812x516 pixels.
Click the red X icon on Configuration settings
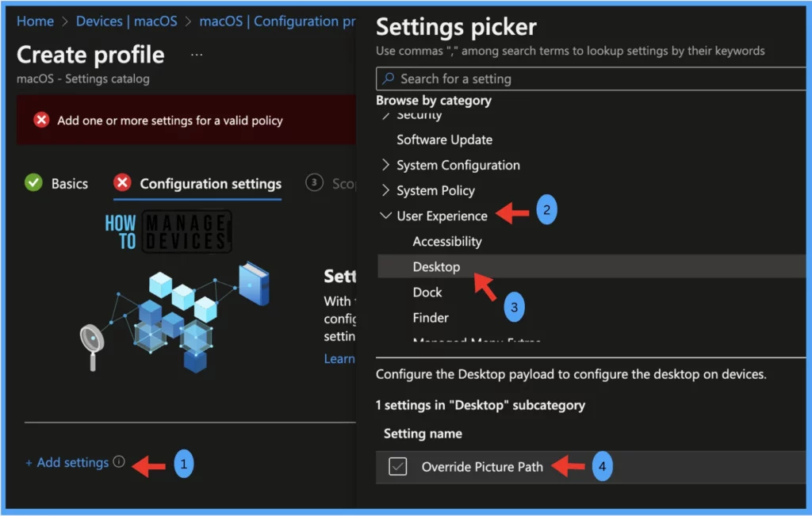coord(122,183)
